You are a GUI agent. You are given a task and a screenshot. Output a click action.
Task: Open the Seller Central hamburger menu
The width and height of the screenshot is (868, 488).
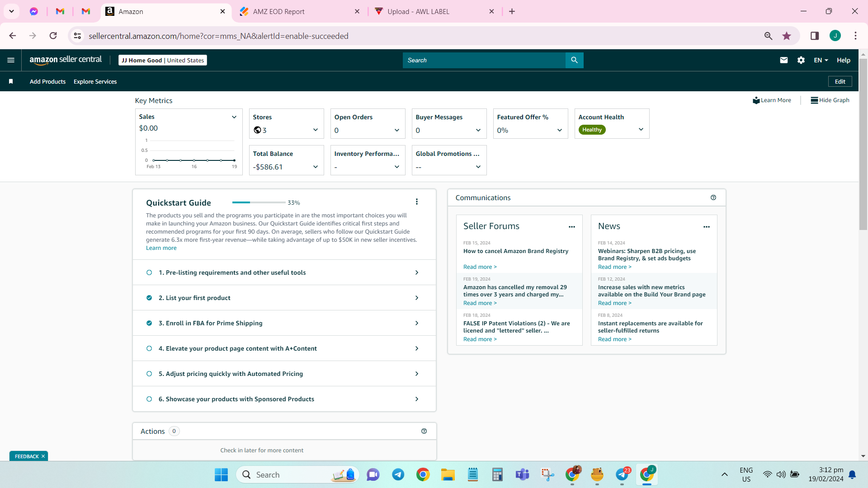pyautogui.click(x=11, y=60)
